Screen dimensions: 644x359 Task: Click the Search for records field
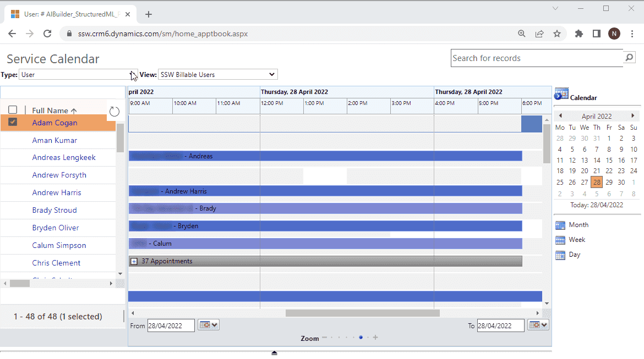537,58
